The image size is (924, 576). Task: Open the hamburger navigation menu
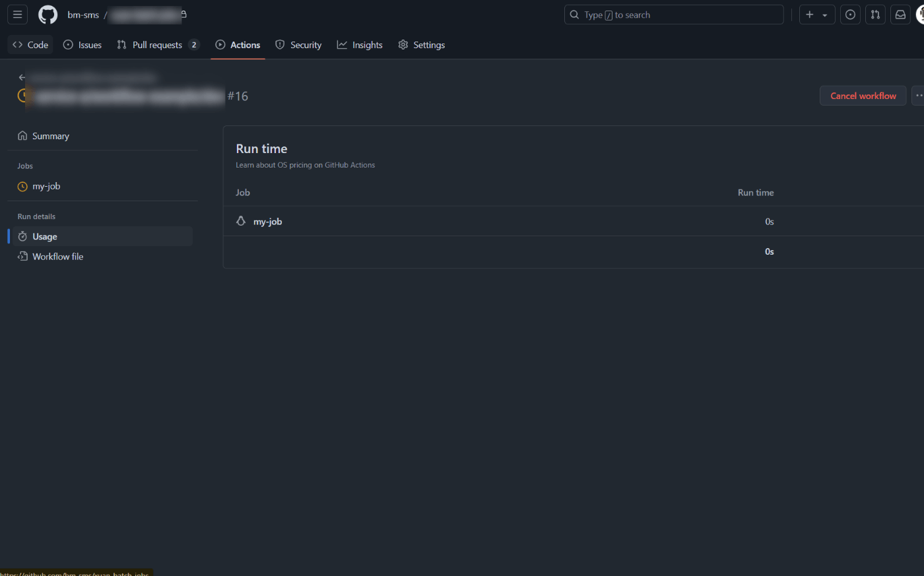coord(18,15)
